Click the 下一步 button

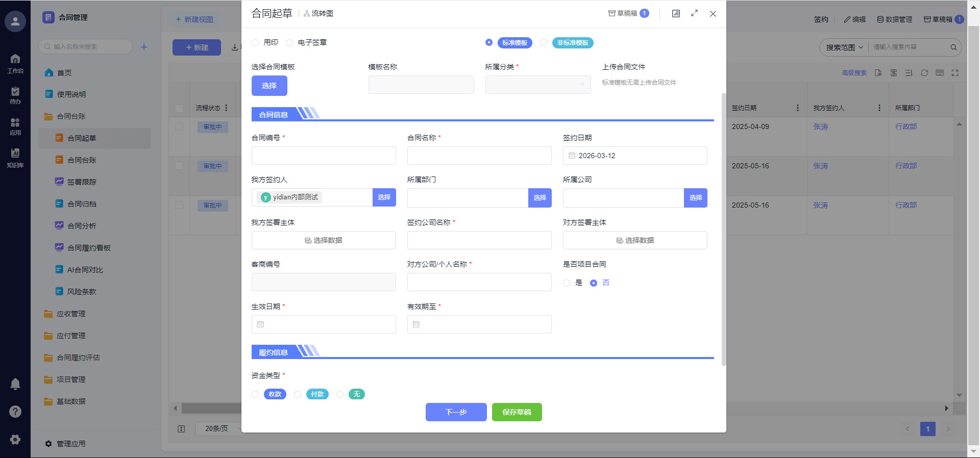click(x=456, y=412)
